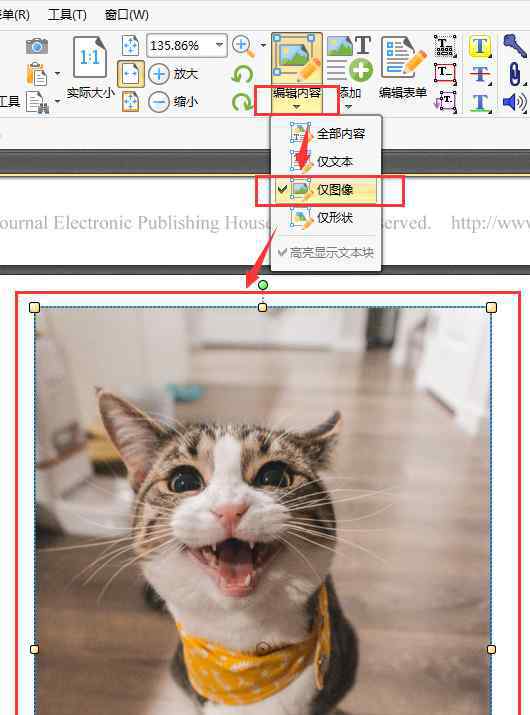The width and height of the screenshot is (530, 715).
Task: Click the speaker sound icon
Action: coord(514,102)
